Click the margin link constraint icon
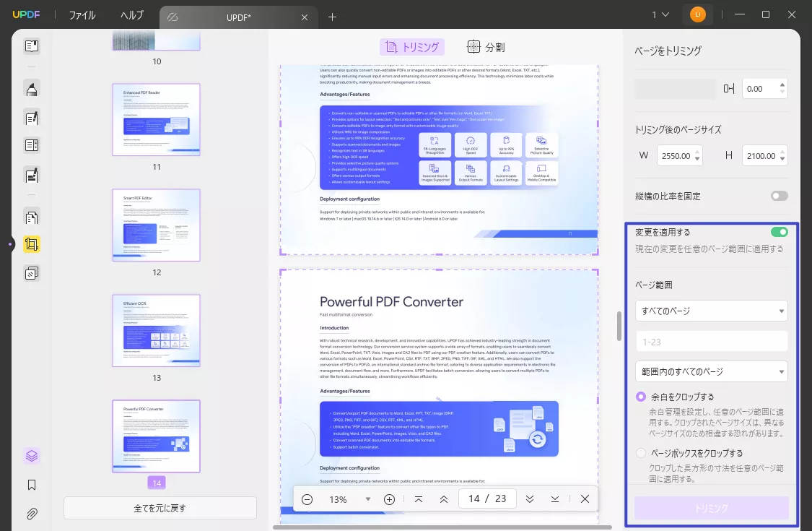This screenshot has height=531, width=812. pos(729,89)
